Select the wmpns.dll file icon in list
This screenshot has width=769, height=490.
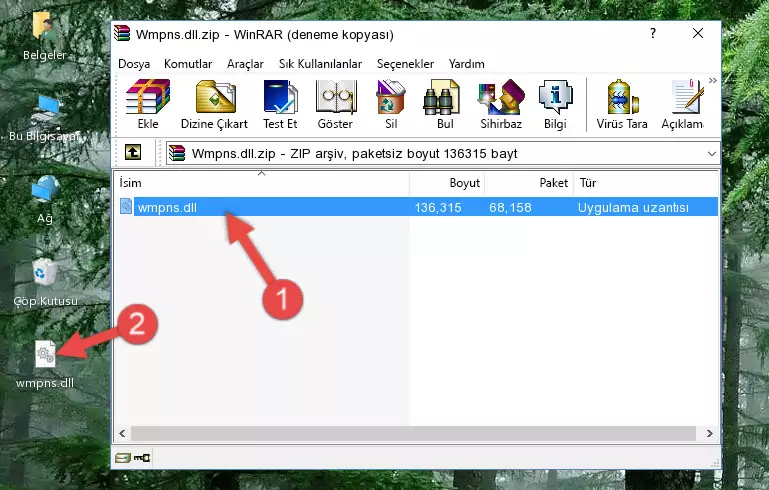pyautogui.click(x=126, y=206)
